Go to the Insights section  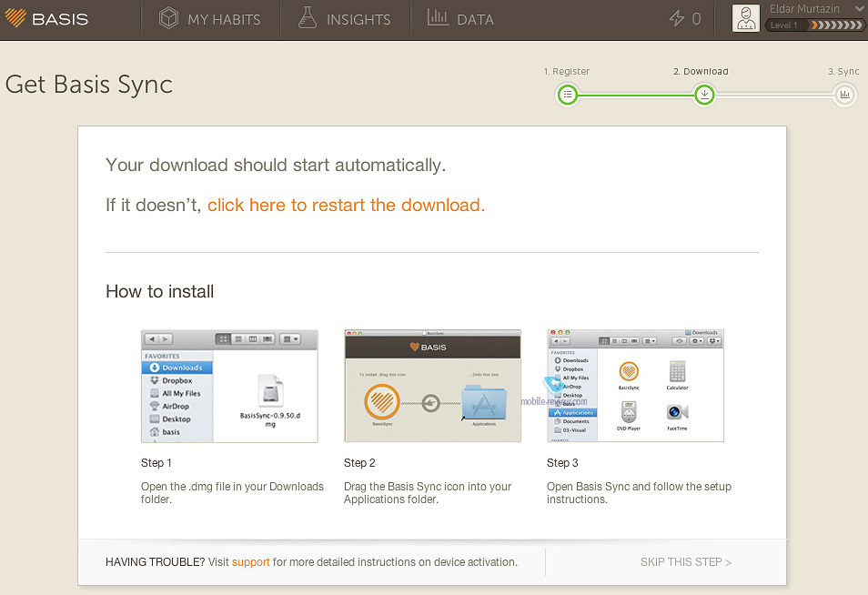pyautogui.click(x=344, y=19)
